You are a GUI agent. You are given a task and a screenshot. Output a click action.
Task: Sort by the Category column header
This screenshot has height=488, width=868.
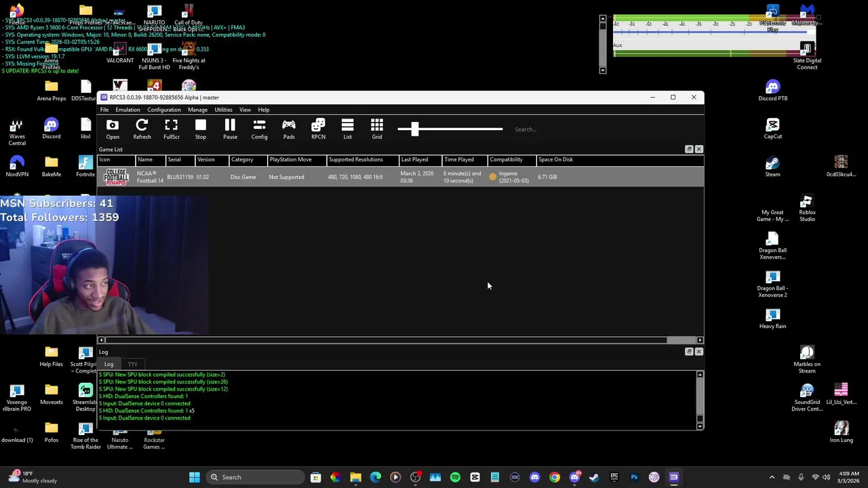(x=247, y=160)
